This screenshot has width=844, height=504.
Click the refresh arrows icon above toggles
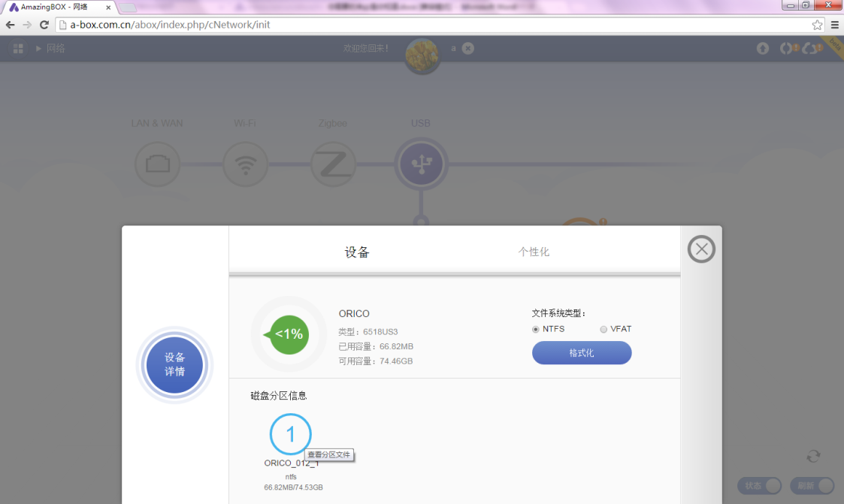click(x=813, y=456)
